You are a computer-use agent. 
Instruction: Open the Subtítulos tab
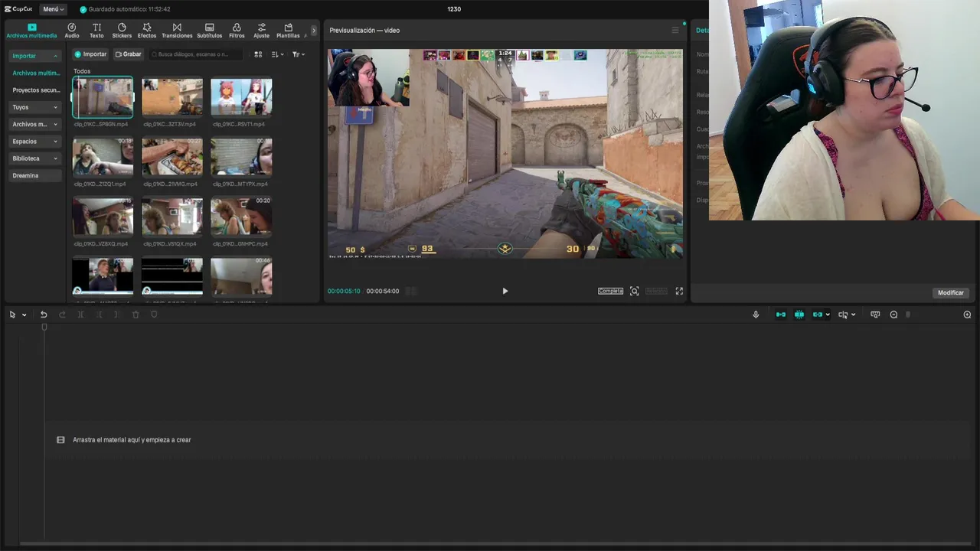point(209,31)
